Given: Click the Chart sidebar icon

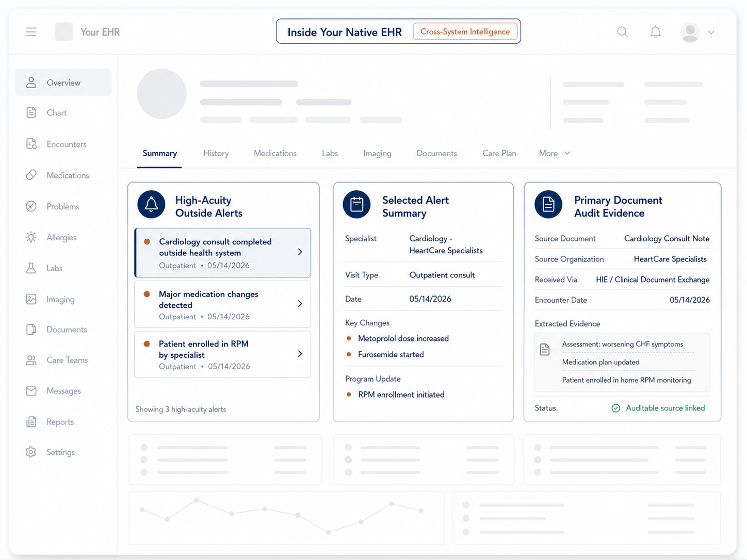Looking at the screenshot, I should (x=31, y=112).
